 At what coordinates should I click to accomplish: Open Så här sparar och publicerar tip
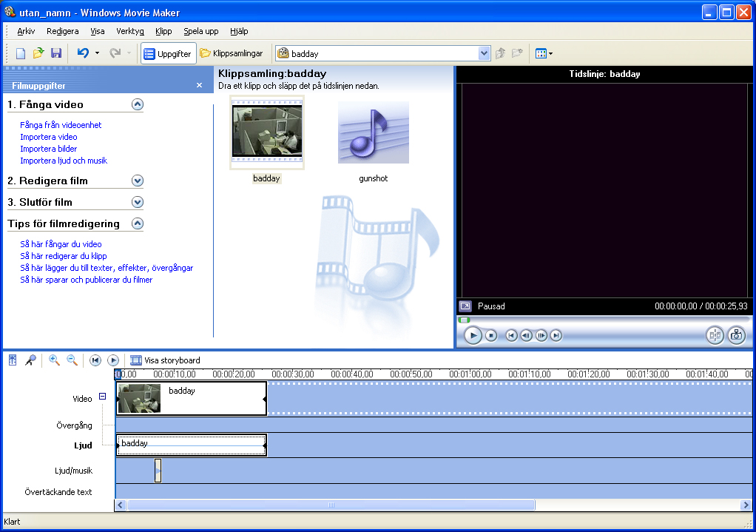(x=87, y=280)
